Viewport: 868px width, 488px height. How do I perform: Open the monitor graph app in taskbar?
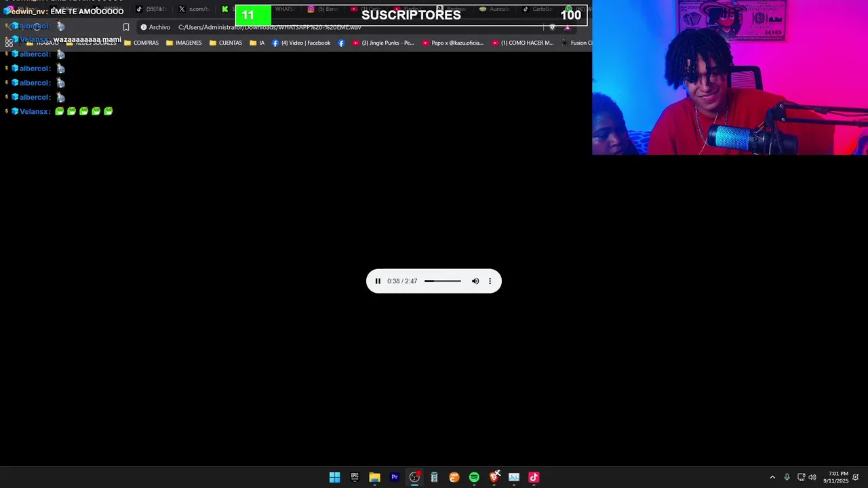coord(514,477)
